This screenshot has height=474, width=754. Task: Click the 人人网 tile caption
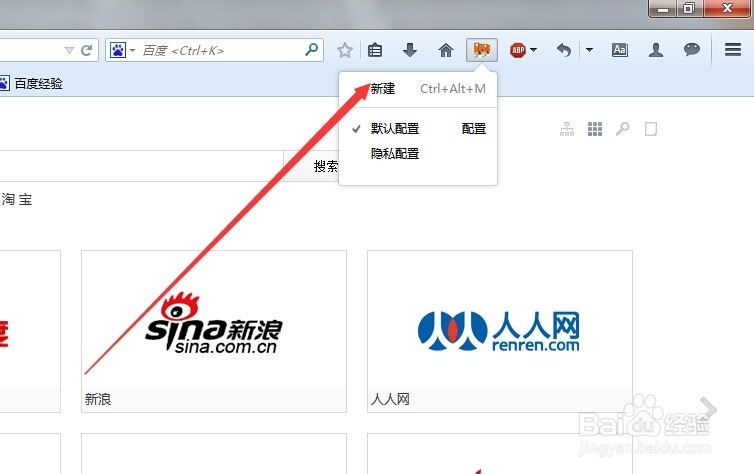coord(390,399)
